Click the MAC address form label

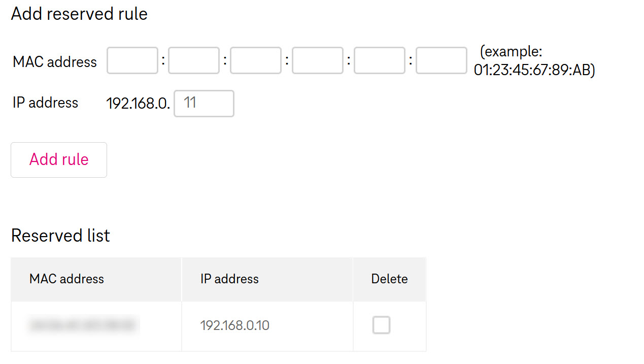click(55, 62)
